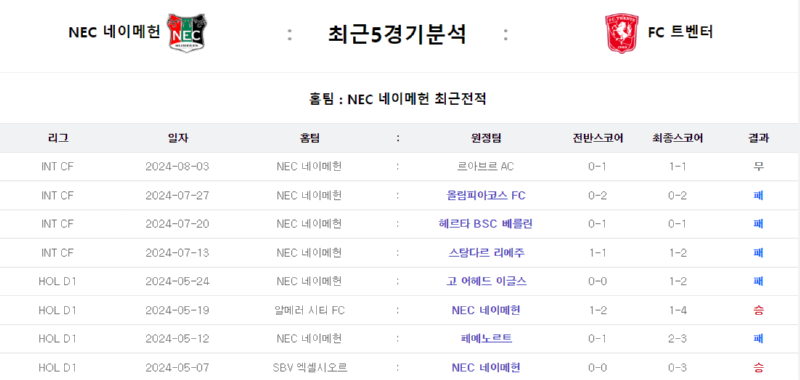Open the 고 어헤드 이글스 team link

tap(486, 281)
